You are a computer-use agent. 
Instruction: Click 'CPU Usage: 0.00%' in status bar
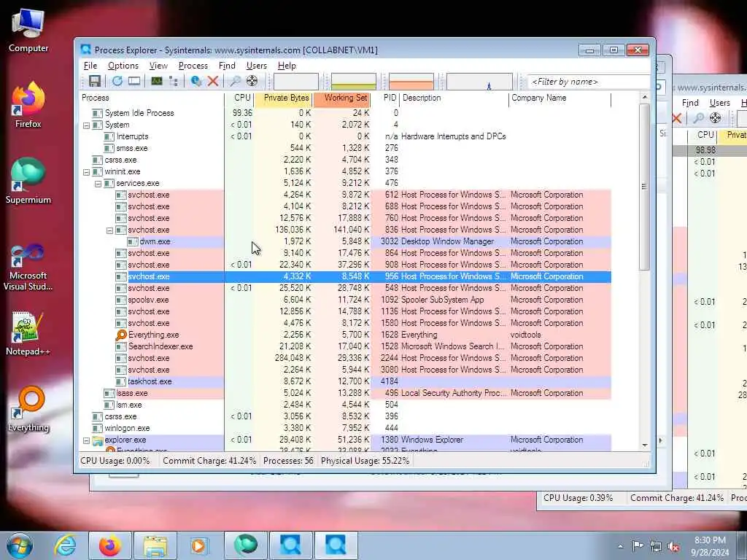115,461
